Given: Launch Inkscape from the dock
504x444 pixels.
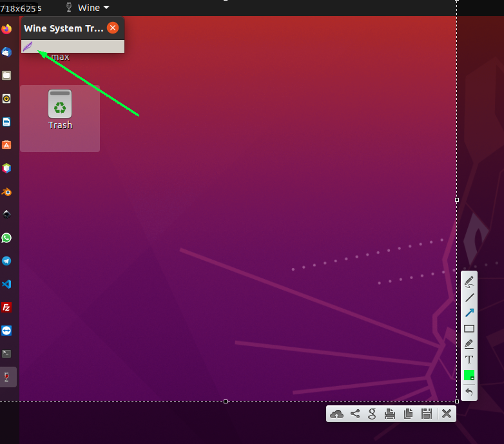Looking at the screenshot, I should click(x=6, y=215).
